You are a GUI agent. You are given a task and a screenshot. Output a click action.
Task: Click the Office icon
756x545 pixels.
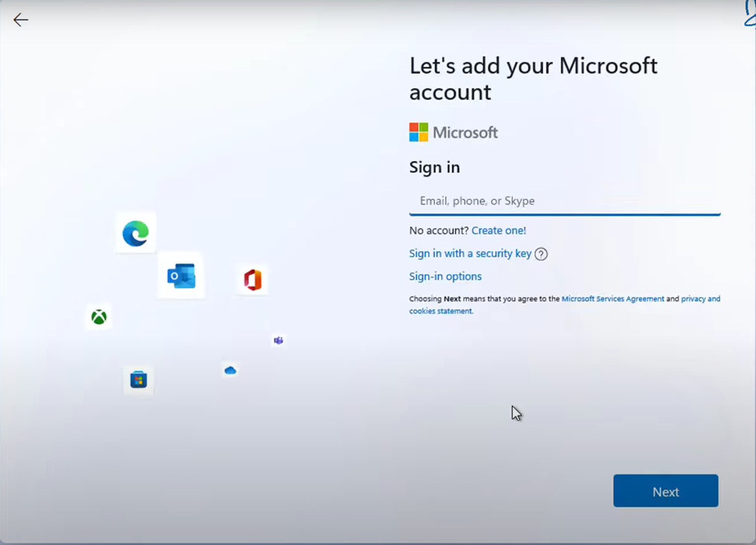pyautogui.click(x=252, y=280)
